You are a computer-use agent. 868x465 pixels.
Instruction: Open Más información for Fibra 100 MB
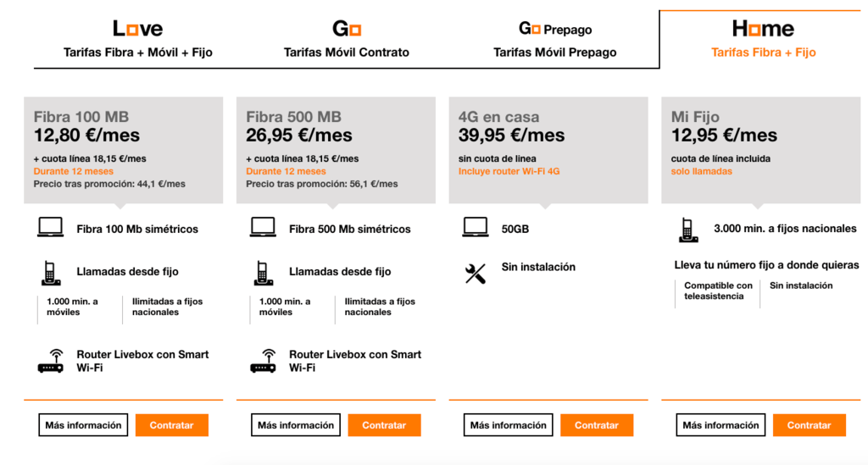pyautogui.click(x=83, y=425)
